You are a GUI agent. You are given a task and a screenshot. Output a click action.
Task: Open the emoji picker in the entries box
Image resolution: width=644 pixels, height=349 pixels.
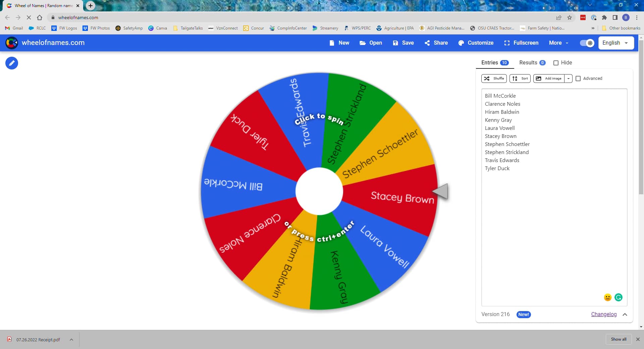coord(607,297)
